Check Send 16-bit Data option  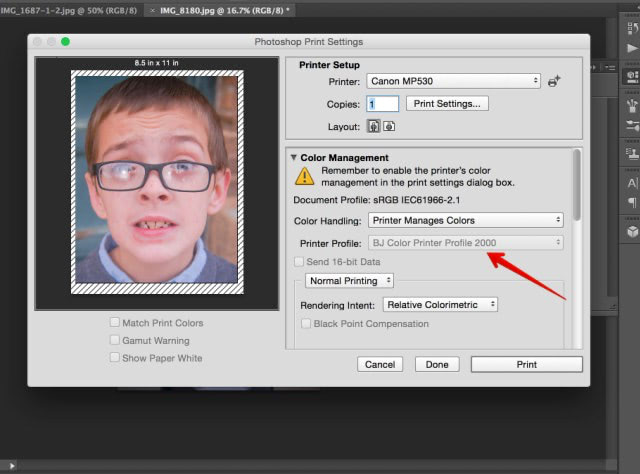click(x=299, y=262)
